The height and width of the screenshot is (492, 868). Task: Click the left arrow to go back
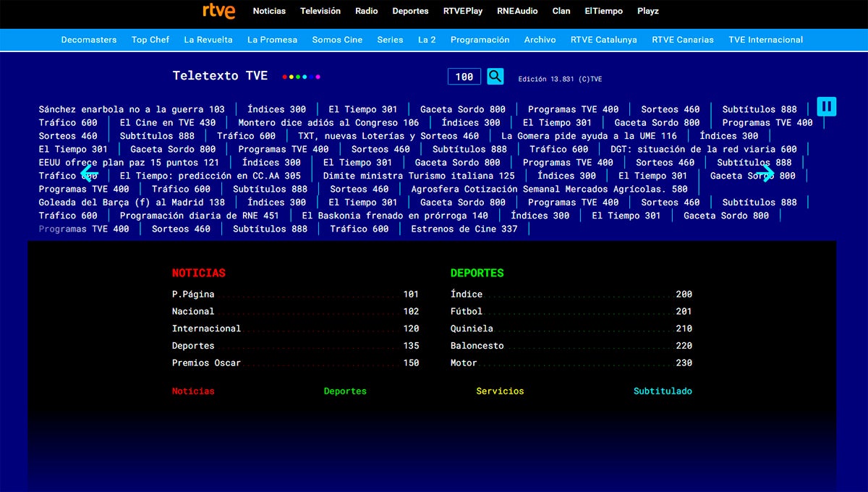click(88, 173)
